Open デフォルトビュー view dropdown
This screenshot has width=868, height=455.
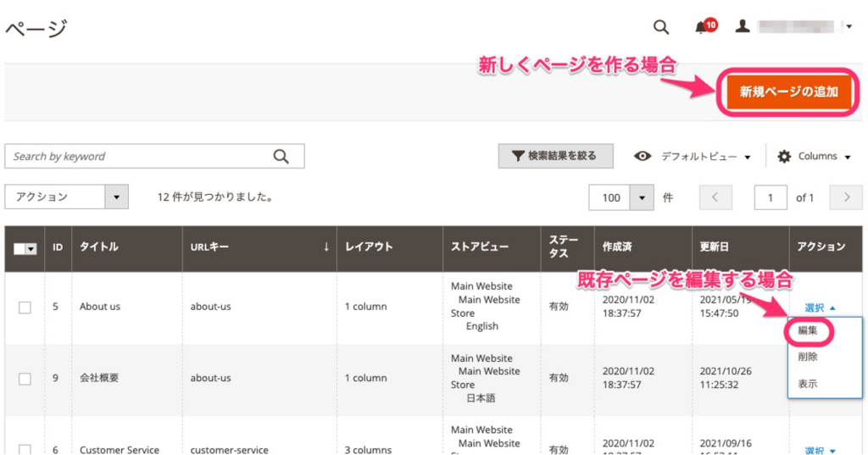[706, 157]
